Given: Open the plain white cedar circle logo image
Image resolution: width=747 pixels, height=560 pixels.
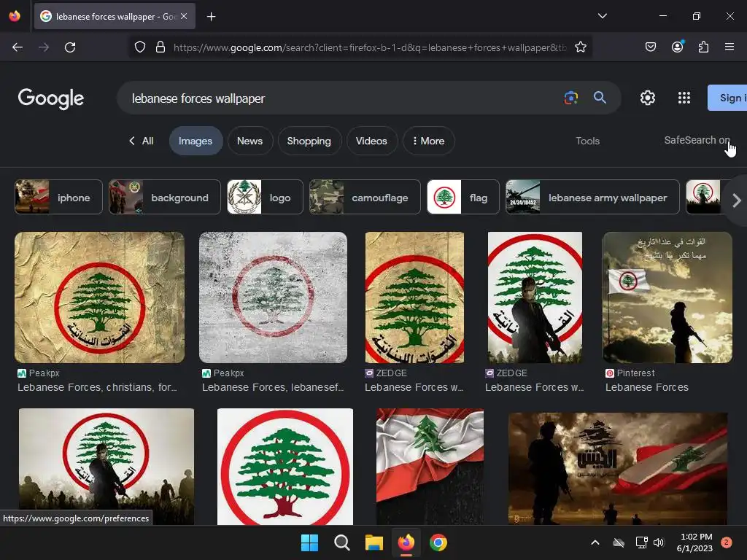Looking at the screenshot, I should click(285, 467).
